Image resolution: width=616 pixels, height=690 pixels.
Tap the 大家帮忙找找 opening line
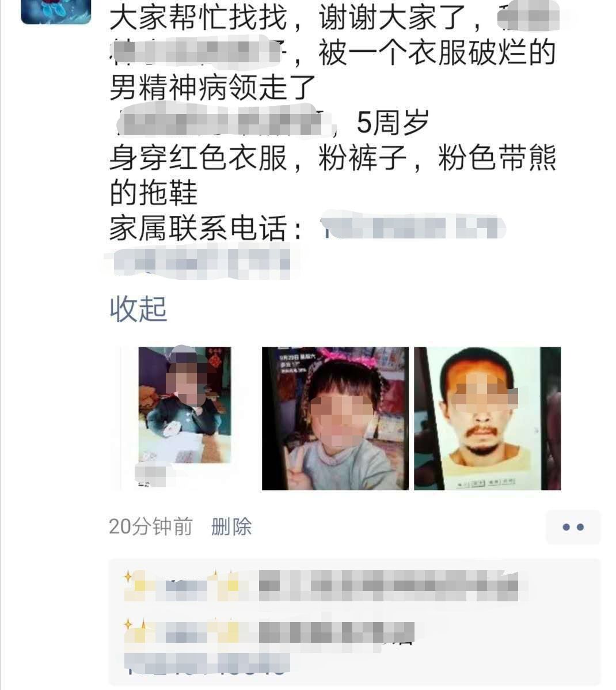point(197,18)
